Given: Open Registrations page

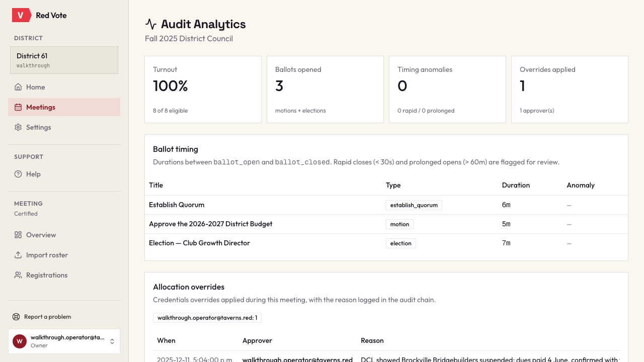Looking at the screenshot, I should (64, 275).
